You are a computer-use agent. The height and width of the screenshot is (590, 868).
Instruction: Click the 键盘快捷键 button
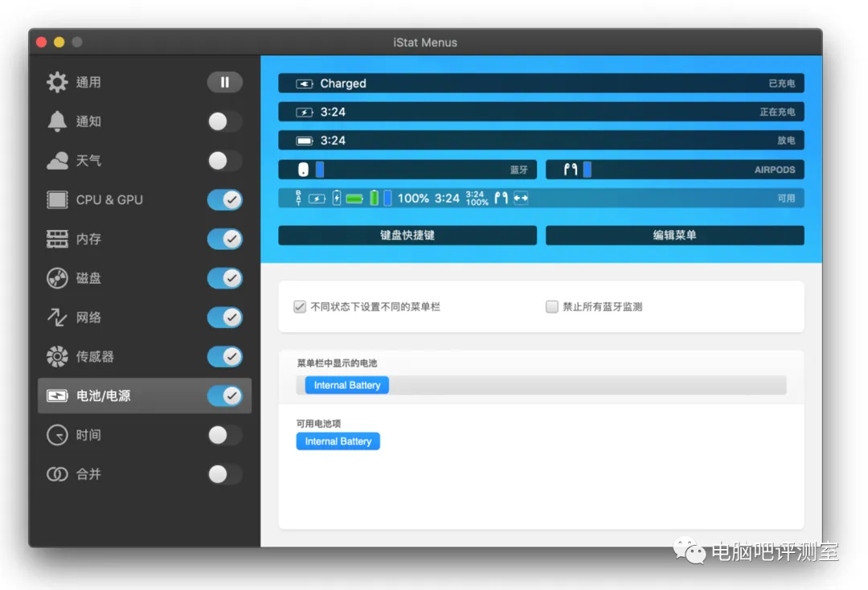tap(407, 236)
